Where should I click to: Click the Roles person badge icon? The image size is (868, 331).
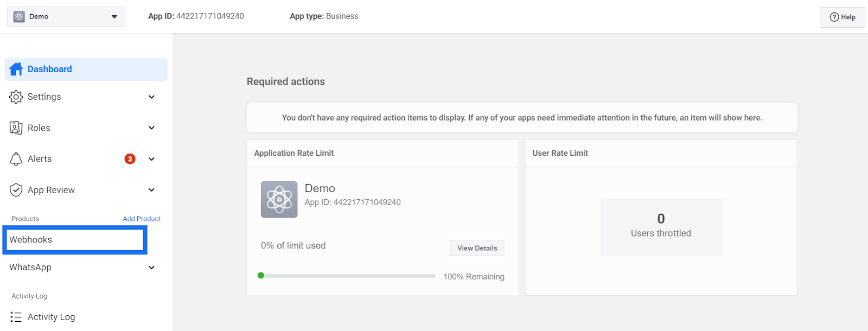16,128
